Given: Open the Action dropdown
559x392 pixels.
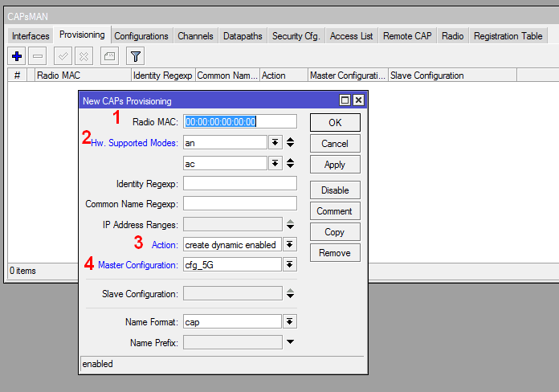Looking at the screenshot, I should click(290, 244).
